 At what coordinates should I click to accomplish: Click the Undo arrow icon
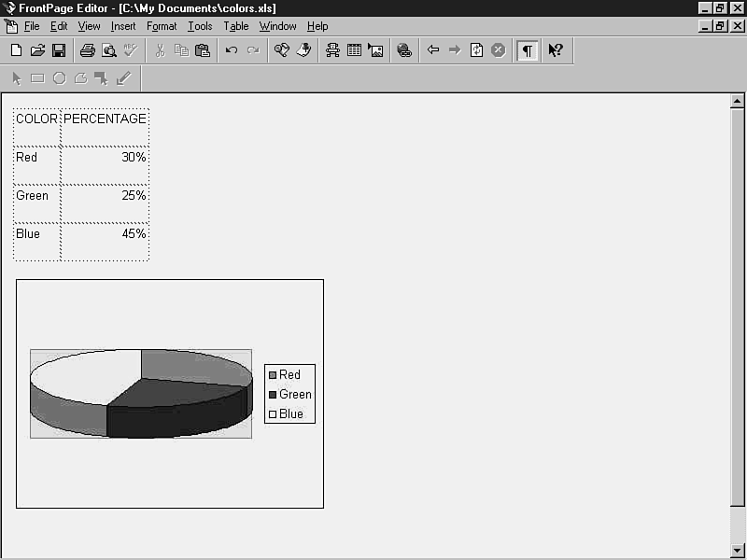pos(232,50)
